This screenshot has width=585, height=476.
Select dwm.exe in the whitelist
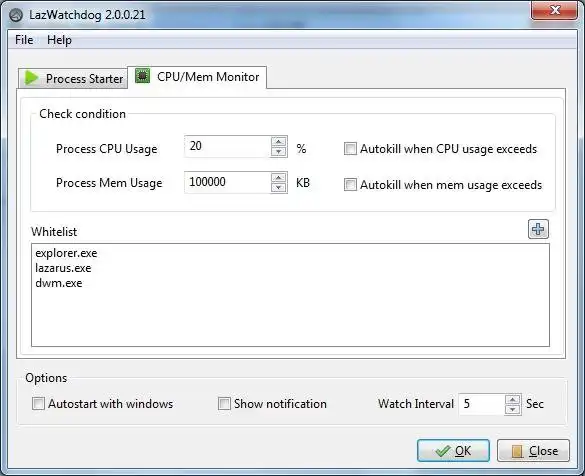click(x=59, y=283)
